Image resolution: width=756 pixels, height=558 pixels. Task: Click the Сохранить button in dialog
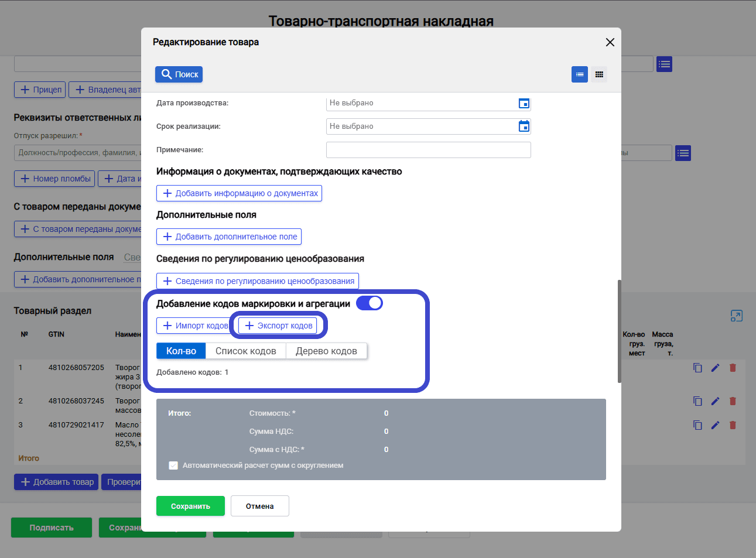click(190, 506)
